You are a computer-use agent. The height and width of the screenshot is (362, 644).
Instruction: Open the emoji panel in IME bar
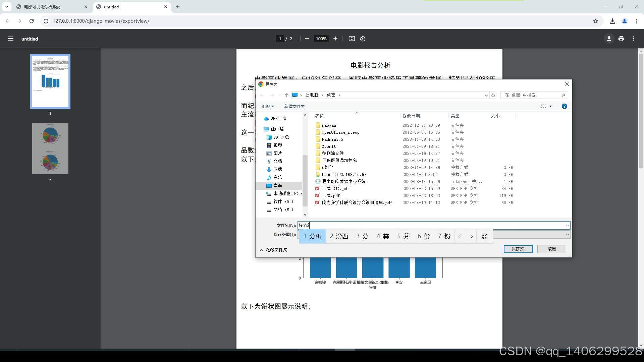pyautogui.click(x=484, y=236)
